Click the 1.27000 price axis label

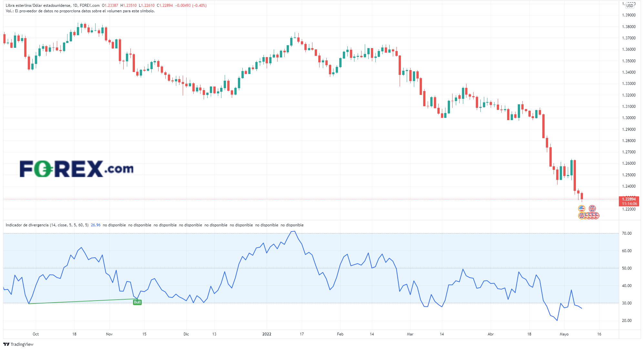point(629,152)
